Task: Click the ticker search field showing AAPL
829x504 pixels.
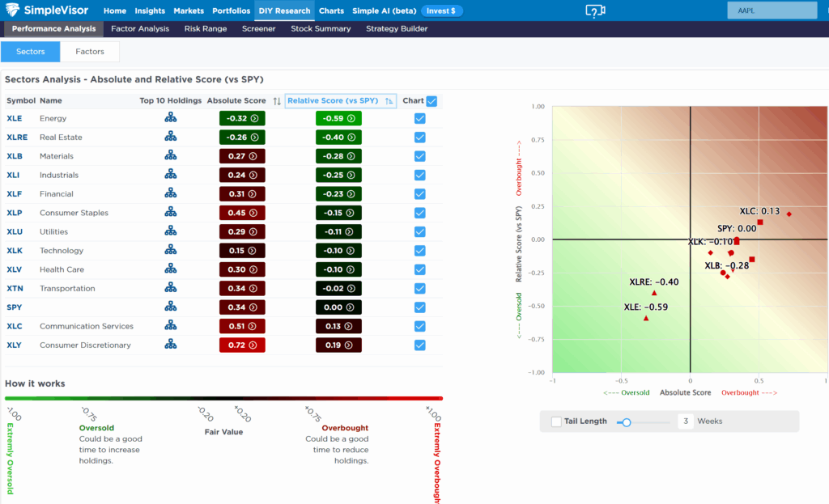Action: point(772,11)
